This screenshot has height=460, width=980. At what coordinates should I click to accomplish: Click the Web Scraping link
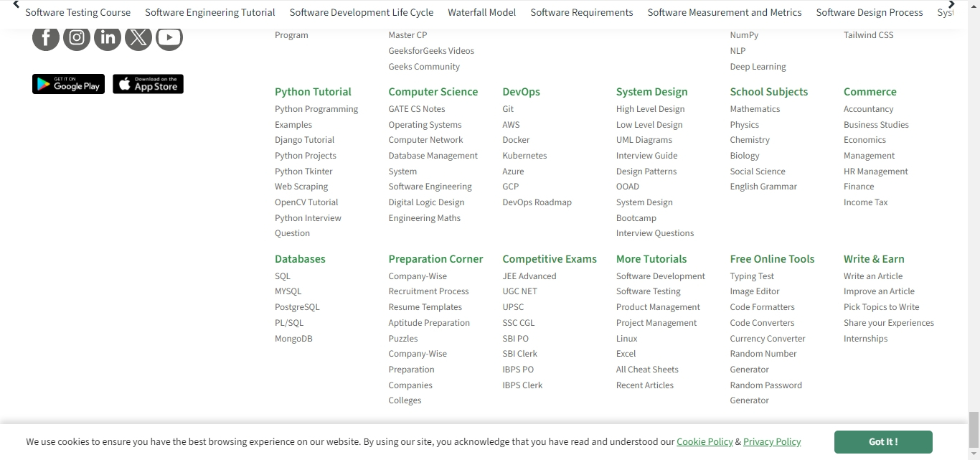(301, 187)
